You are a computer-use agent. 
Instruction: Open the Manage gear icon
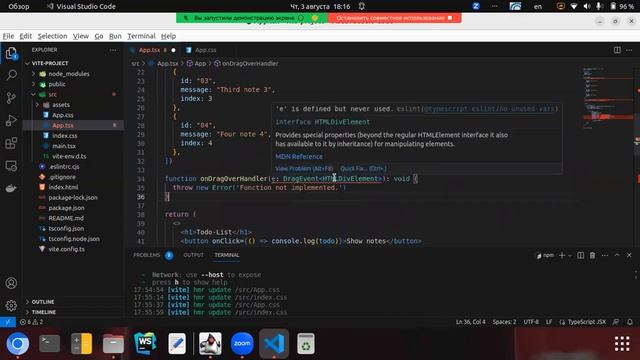point(11,305)
